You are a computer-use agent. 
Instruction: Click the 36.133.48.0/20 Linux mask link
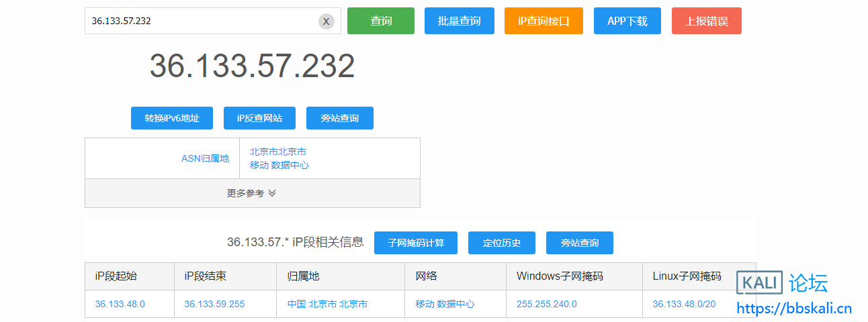coord(684,304)
